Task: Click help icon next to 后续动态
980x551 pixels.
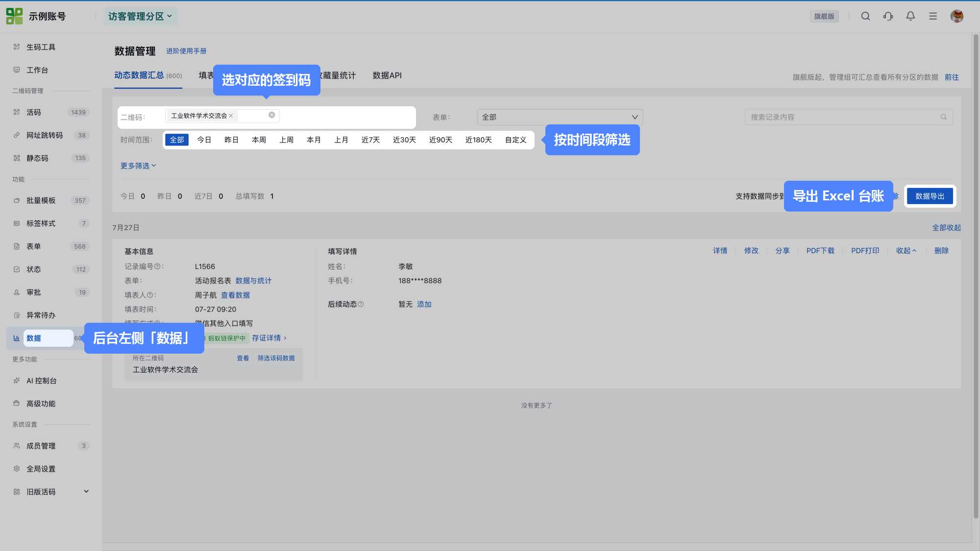Action: (x=361, y=304)
